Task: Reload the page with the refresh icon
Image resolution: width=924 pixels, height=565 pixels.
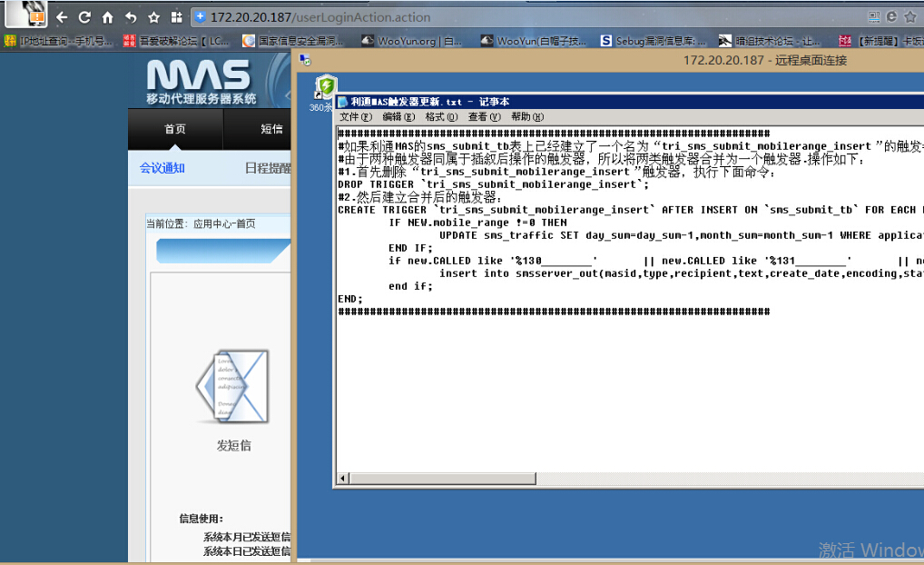Action: [84, 17]
